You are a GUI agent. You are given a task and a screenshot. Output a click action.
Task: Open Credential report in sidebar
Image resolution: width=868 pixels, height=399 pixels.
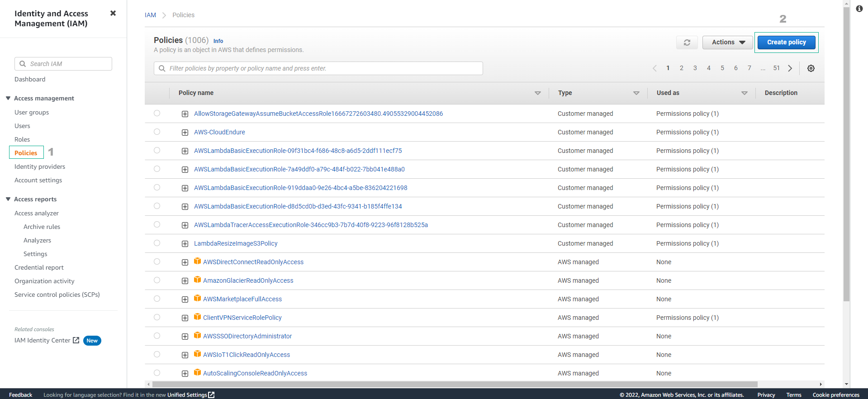click(39, 267)
